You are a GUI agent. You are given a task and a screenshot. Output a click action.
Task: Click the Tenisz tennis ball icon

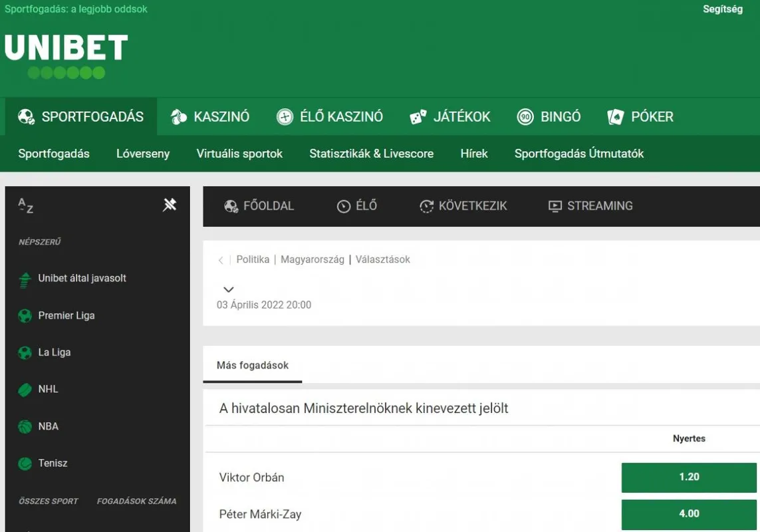25,464
